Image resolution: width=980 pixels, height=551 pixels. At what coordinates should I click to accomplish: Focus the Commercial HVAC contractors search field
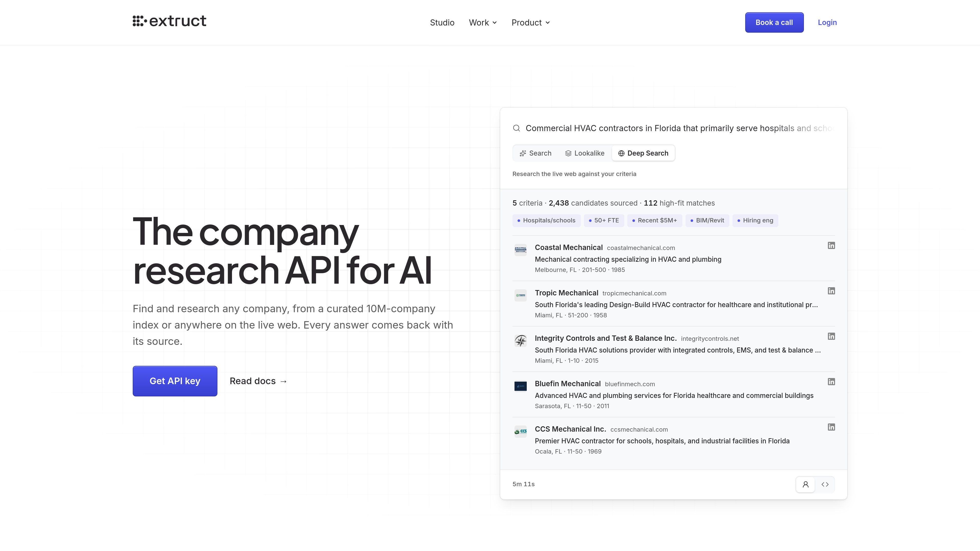tap(680, 128)
